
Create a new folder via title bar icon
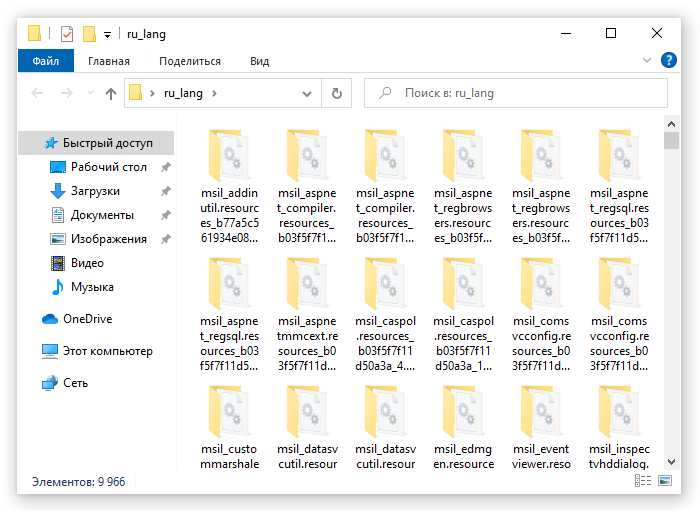(89, 33)
